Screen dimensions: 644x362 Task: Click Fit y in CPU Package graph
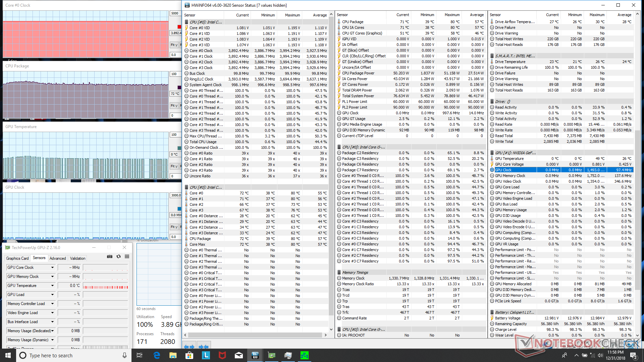[174, 105]
